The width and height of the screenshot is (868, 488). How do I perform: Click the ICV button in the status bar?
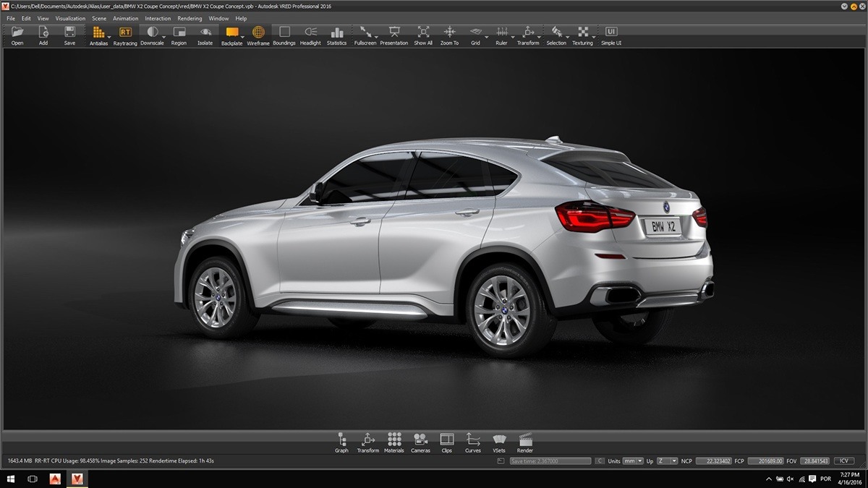coord(843,461)
